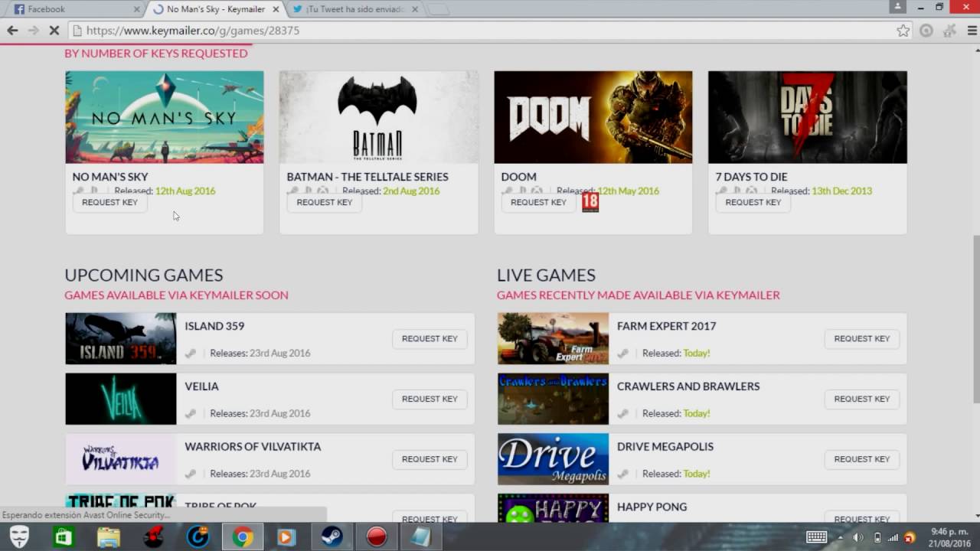The width and height of the screenshot is (980, 551).
Task: Open the FARM EXPERT 2017 title link
Action: (667, 326)
